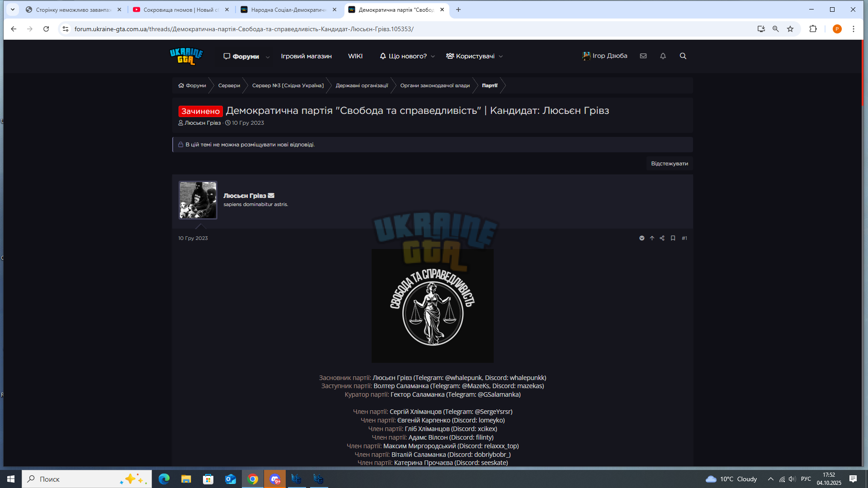Viewport: 868px width, 488px height.
Task: Click the Відстежувати button
Action: (x=670, y=164)
